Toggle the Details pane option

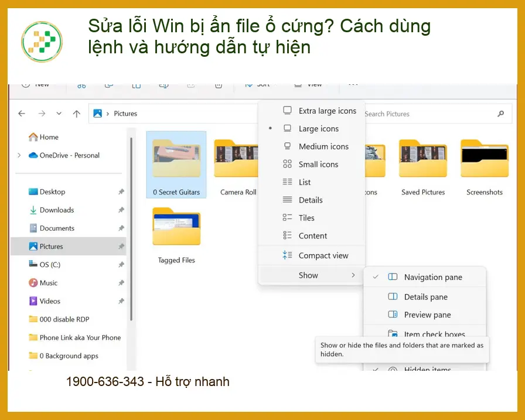(425, 297)
